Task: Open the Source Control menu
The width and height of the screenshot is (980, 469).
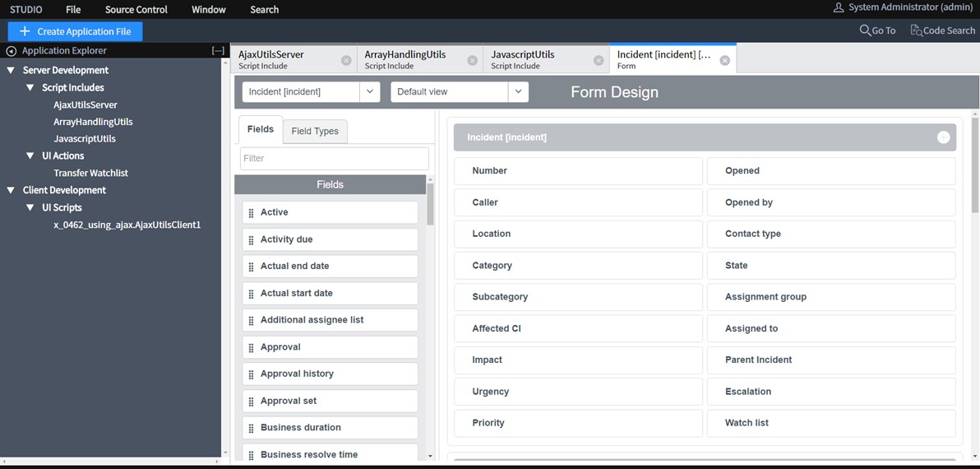Action: tap(136, 9)
